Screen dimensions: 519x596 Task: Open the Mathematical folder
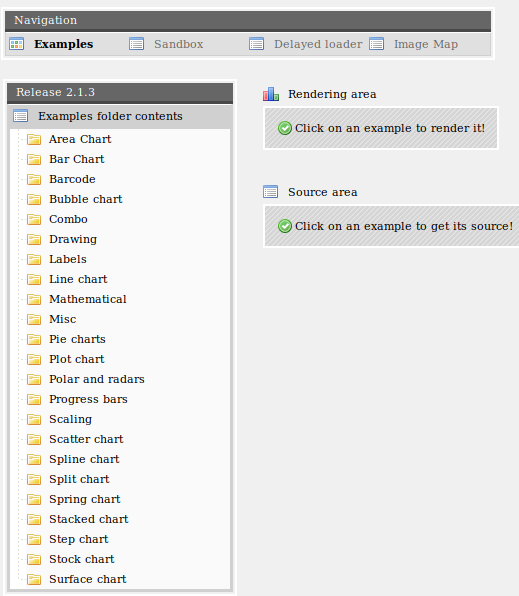coord(88,299)
